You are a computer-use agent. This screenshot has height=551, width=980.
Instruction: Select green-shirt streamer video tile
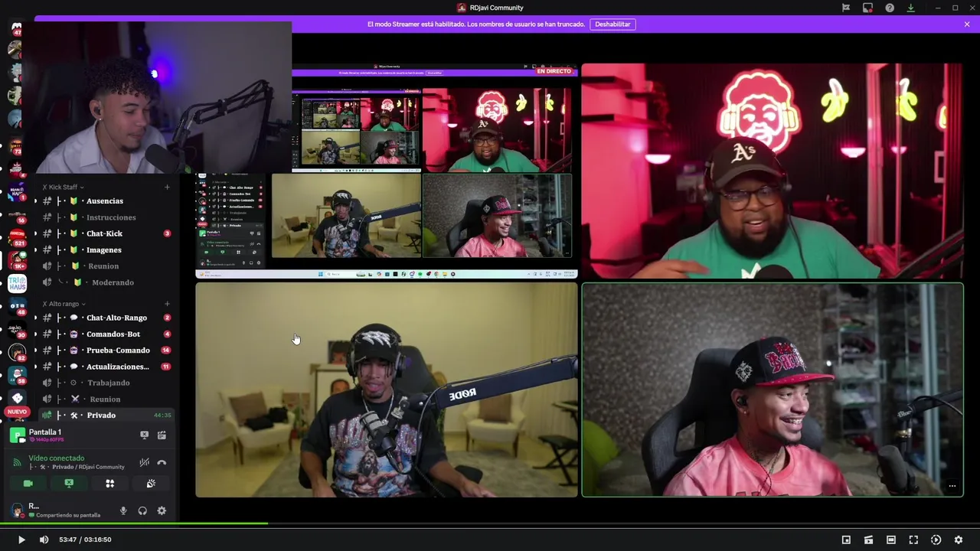(773, 171)
